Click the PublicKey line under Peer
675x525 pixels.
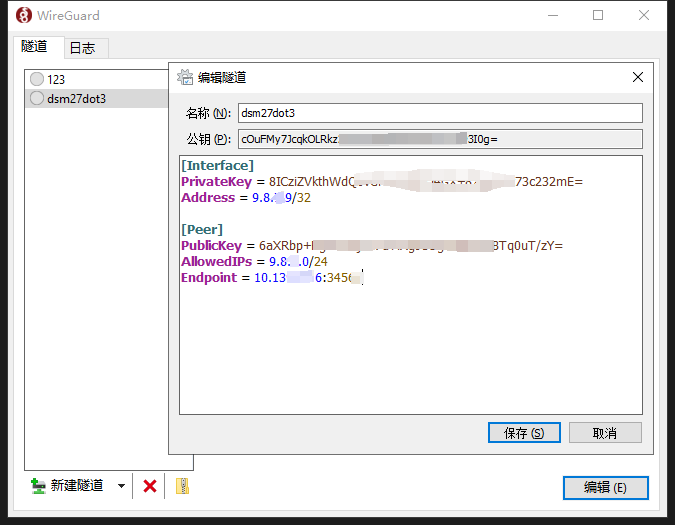[372, 246]
